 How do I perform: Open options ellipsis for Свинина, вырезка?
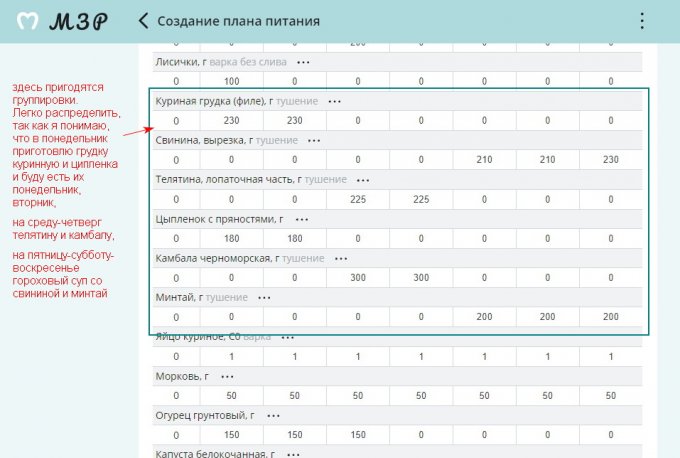click(x=314, y=141)
